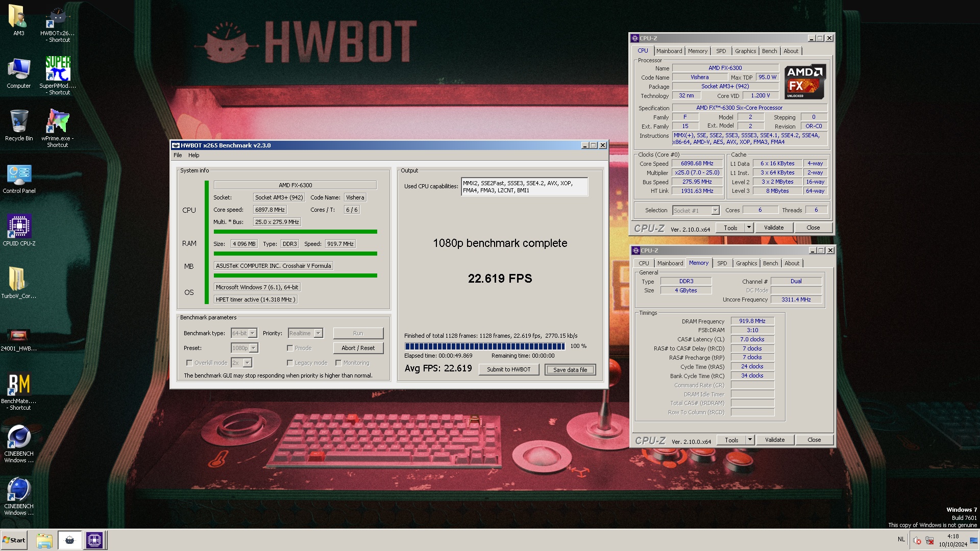
Task: Click the Core Speed 6898.68 MHz value
Action: point(697,164)
